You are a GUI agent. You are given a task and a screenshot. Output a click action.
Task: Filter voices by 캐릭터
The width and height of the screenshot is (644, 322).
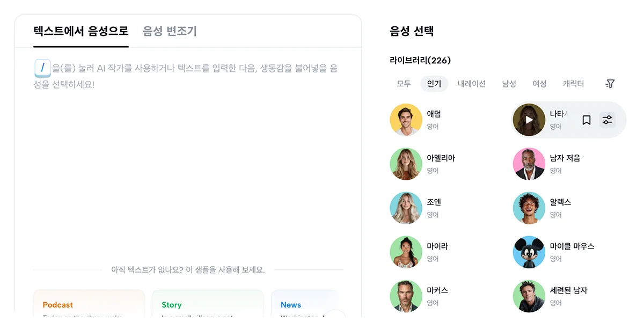tap(574, 84)
